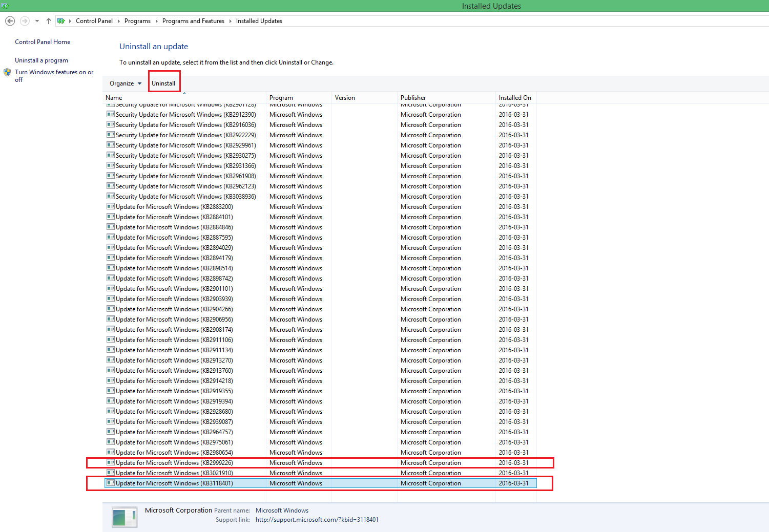Select Update for Microsoft Windows (KB2903939)

(321, 299)
